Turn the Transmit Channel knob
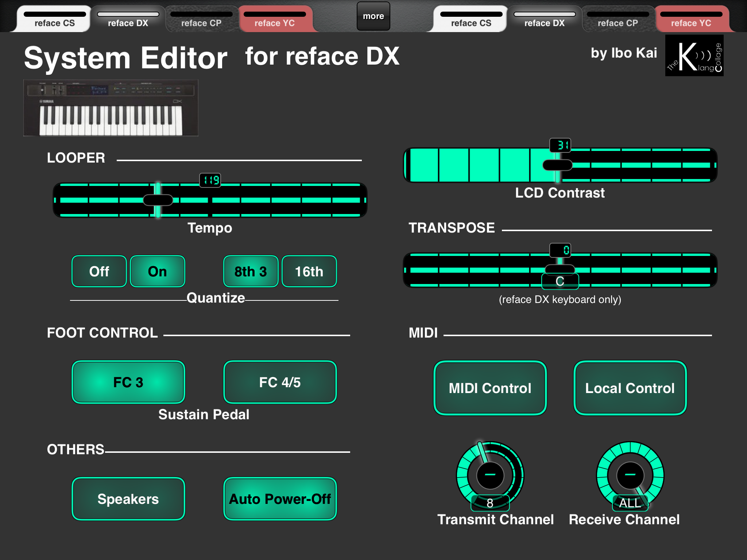747x560 pixels. point(490,475)
